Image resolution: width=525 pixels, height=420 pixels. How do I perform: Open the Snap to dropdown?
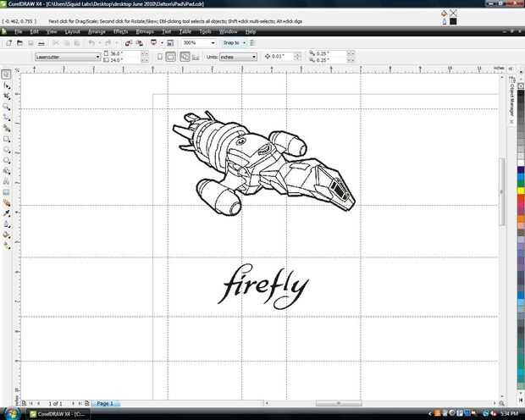point(244,43)
